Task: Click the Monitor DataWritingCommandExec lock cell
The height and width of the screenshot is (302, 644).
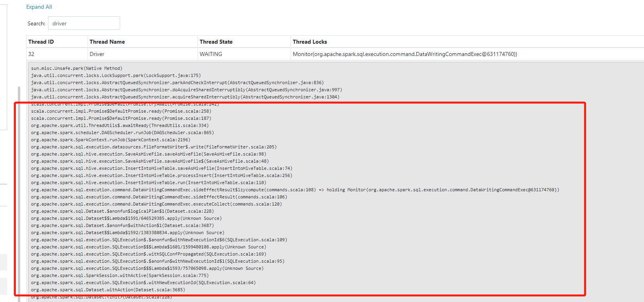Action: click(404, 54)
